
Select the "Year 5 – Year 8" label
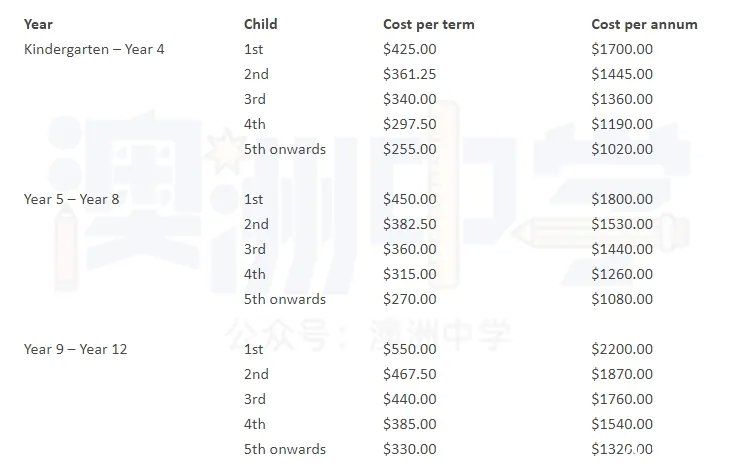point(72,199)
